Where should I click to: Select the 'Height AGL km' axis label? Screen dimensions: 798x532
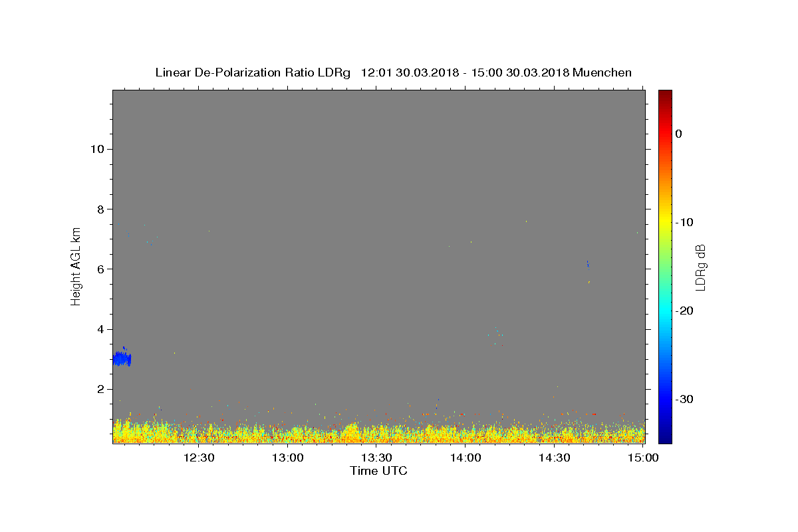tap(76, 265)
